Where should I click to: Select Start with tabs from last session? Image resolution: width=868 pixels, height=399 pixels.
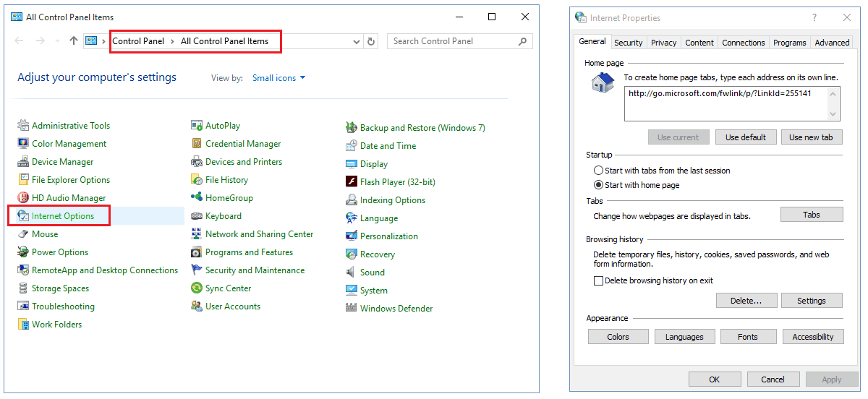598,171
